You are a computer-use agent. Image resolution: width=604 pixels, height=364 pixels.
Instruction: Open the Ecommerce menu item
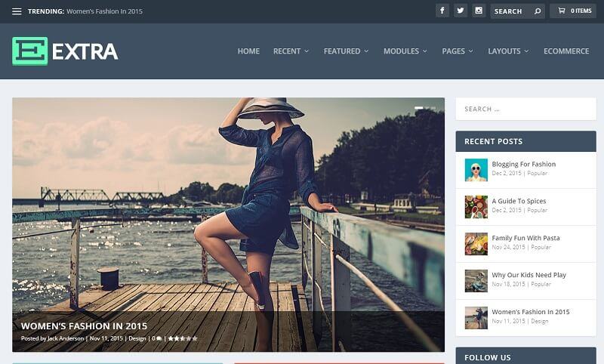565,51
